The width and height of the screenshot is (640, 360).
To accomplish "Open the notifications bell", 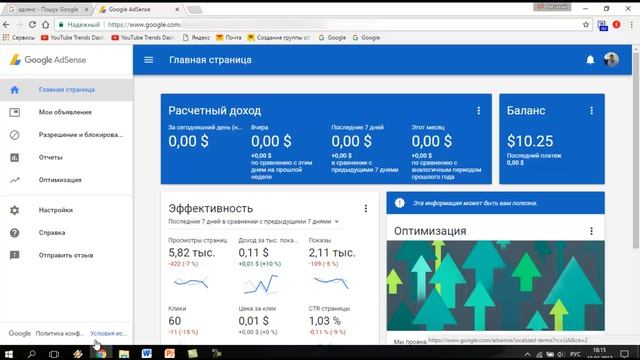I will point(590,60).
